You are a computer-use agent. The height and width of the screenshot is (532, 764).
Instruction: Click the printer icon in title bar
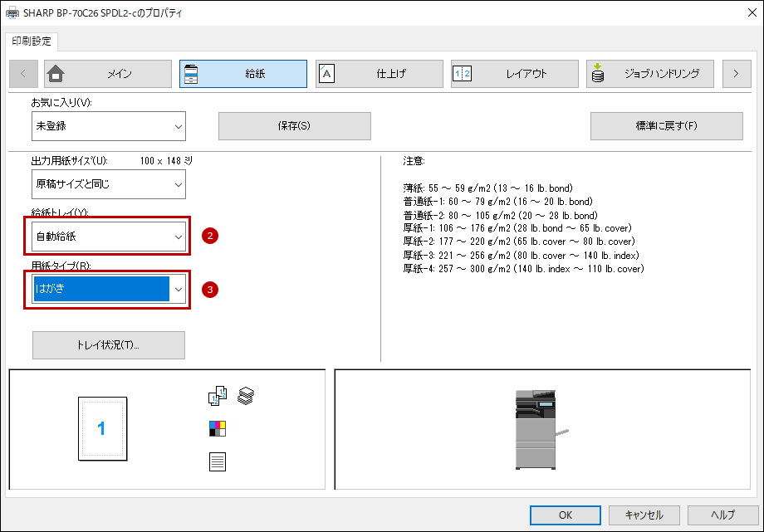[12, 13]
